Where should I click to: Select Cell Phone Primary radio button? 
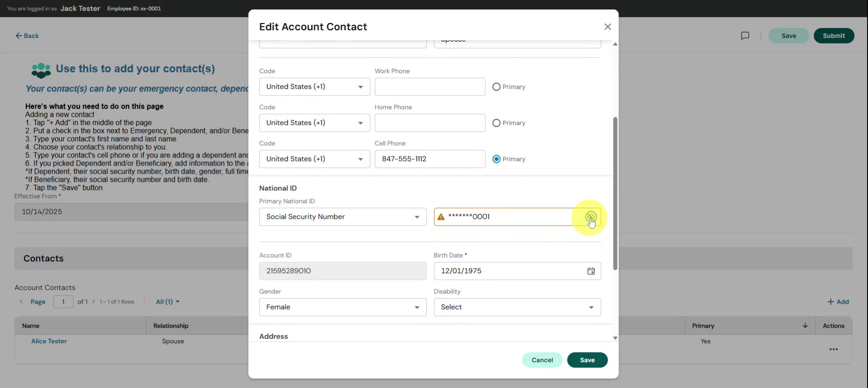pos(496,159)
